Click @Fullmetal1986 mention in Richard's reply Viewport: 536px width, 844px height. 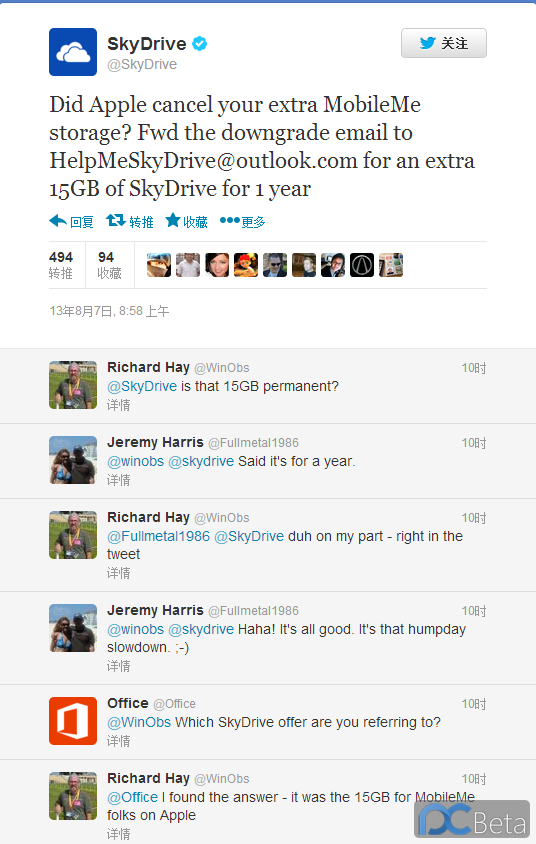[x=158, y=536]
